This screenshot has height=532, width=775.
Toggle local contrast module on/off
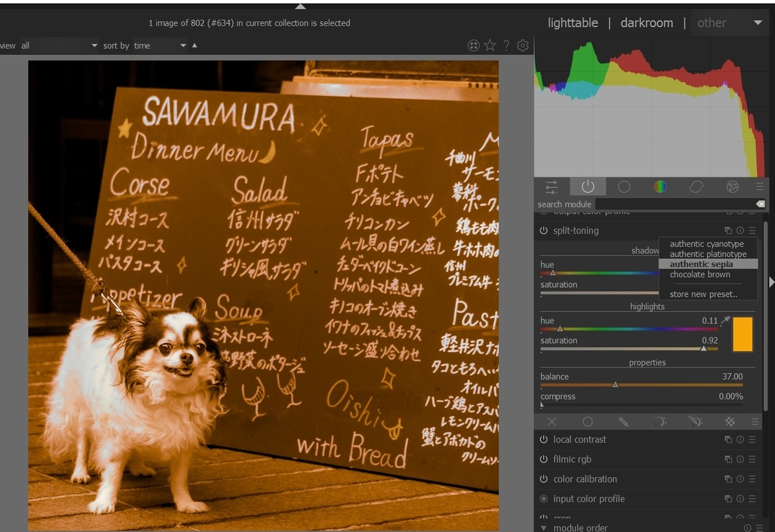pyautogui.click(x=544, y=440)
